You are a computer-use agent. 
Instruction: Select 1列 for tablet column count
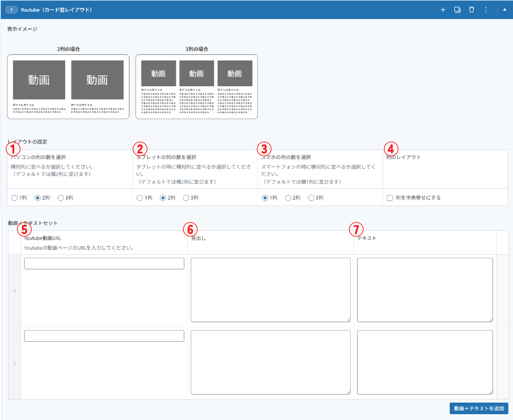point(140,198)
